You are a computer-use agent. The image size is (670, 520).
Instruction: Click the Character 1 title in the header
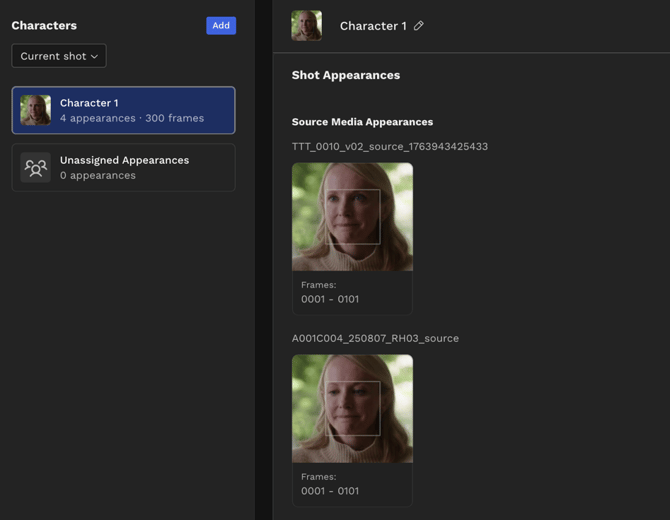[x=373, y=26]
